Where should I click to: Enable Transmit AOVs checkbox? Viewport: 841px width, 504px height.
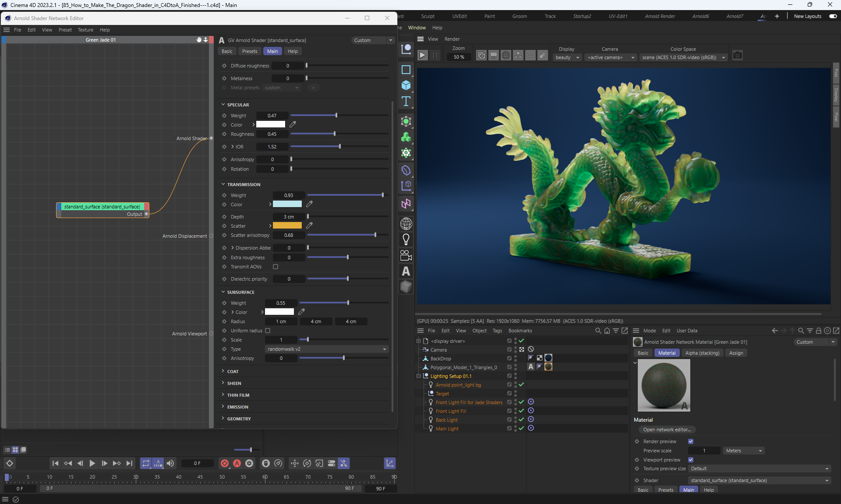point(276,267)
